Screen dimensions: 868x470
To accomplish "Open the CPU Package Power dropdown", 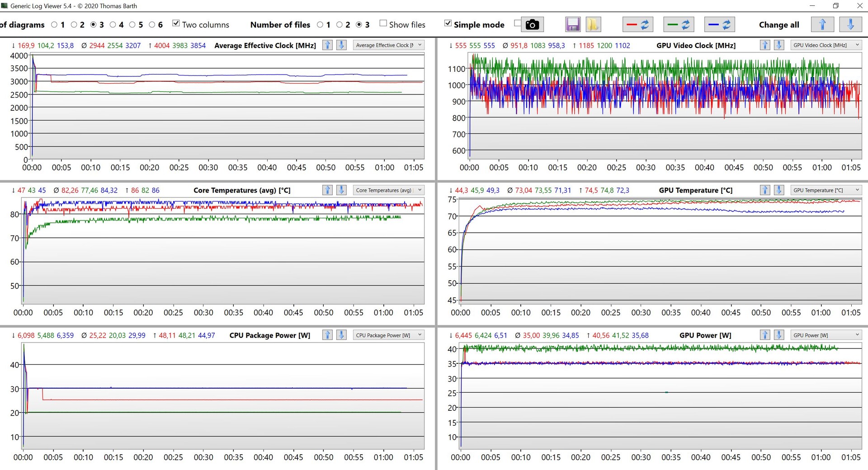I will [x=388, y=335].
